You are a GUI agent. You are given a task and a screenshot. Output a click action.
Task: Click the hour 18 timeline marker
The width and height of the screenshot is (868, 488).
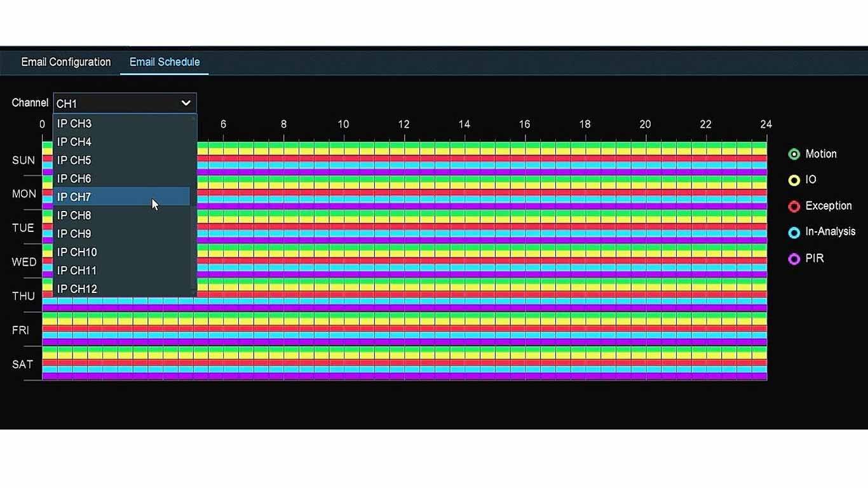(x=585, y=125)
